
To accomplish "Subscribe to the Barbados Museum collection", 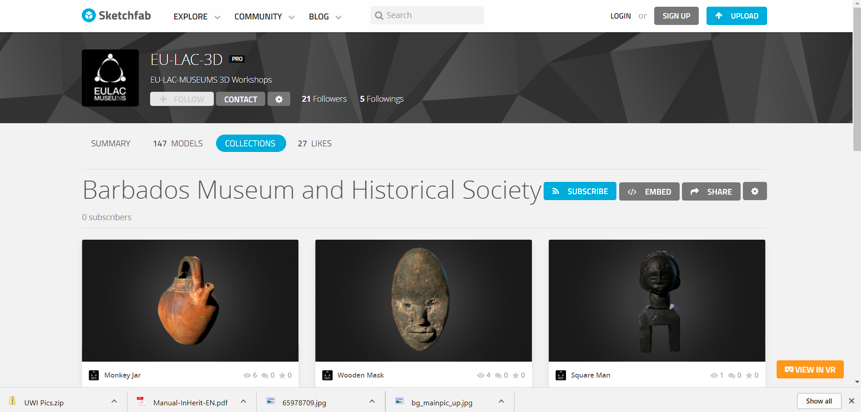I will pos(579,191).
